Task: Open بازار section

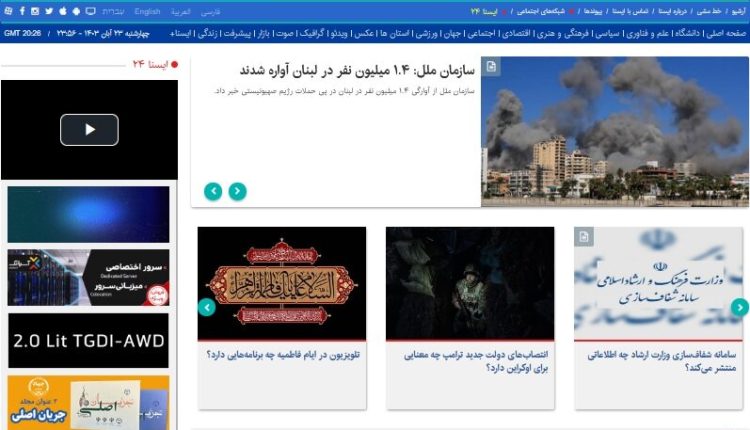Action: 263,33
